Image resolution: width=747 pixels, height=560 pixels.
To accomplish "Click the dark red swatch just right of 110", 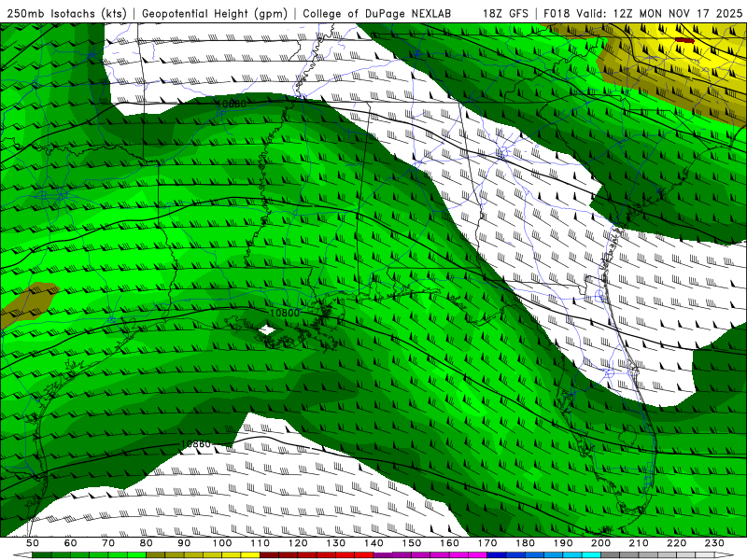I will pos(269,555).
